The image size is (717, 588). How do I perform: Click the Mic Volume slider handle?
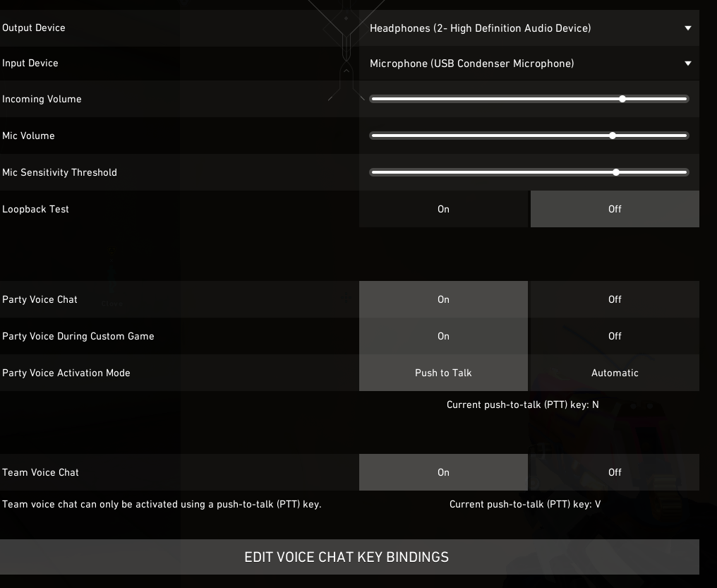click(x=613, y=136)
